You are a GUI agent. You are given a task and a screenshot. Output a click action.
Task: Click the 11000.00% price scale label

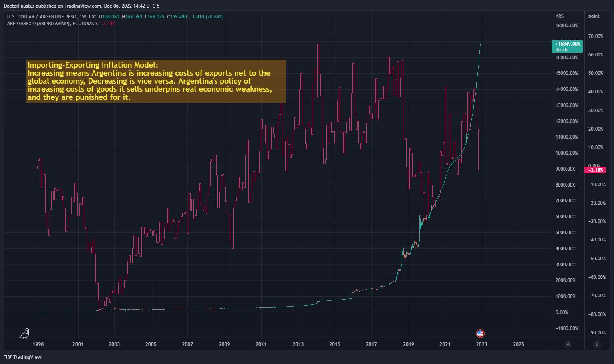tap(567, 137)
